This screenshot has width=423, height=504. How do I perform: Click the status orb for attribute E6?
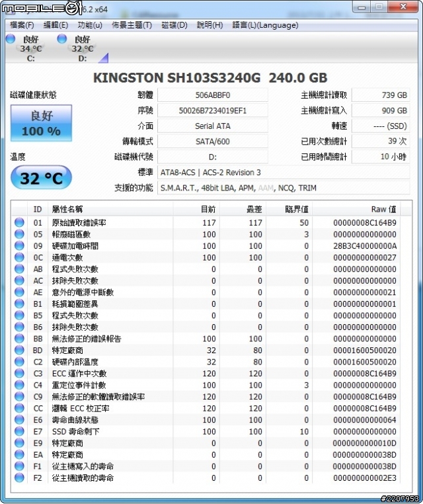coord(19,419)
